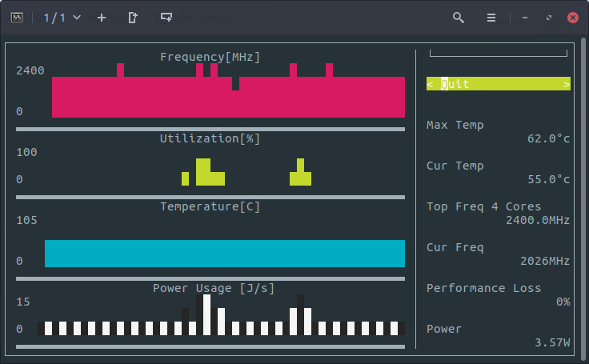Click the Power 3.57W reading
Viewport: 589px width, 364px height.
[552, 342]
